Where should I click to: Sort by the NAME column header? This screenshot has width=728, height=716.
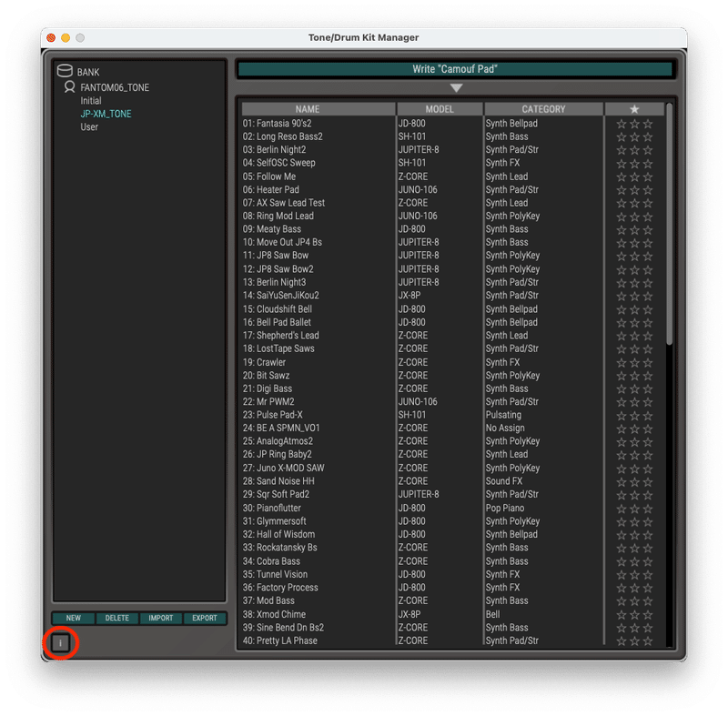click(x=318, y=109)
